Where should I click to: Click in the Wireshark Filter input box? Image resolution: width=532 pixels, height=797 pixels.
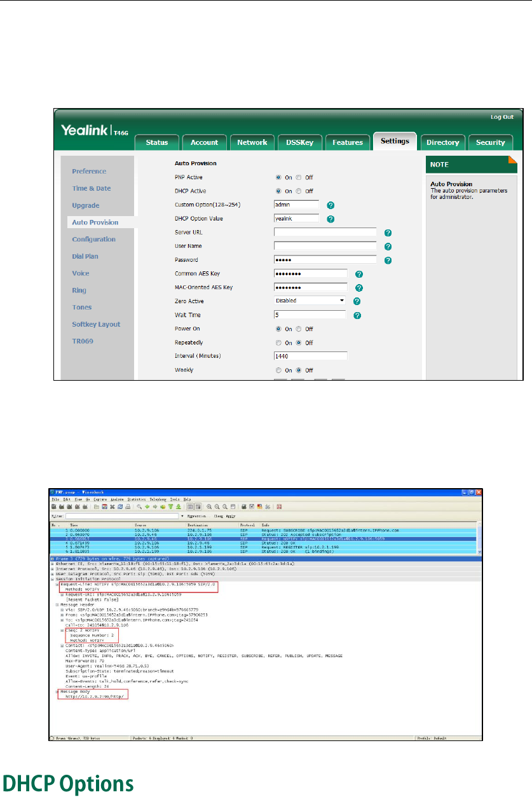(122, 516)
